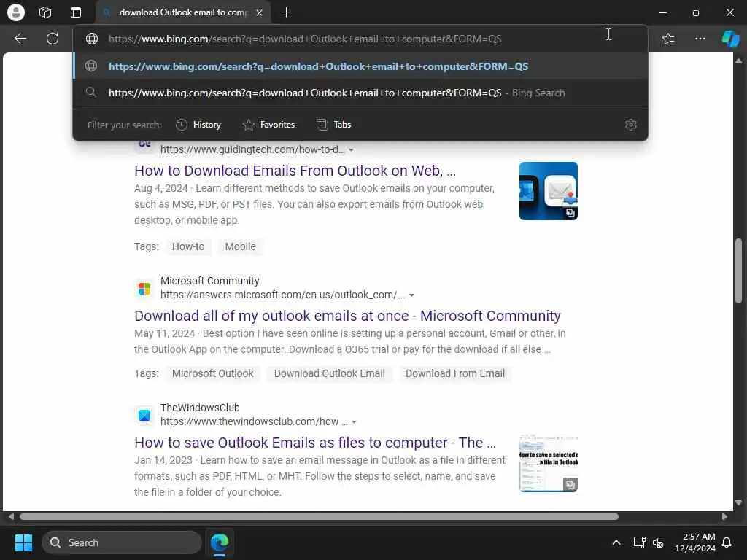This screenshot has width=747, height=560.
Task: Click 'TheWindowsClub' site name text
Action: [x=200, y=408]
